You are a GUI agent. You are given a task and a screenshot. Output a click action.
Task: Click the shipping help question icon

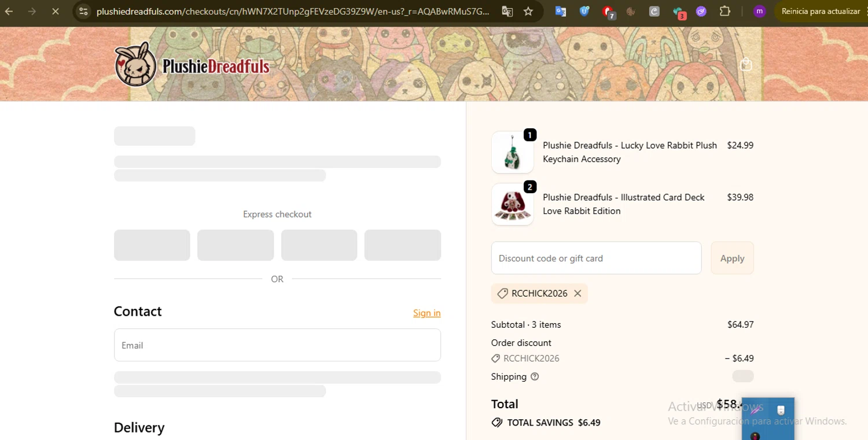[x=535, y=376]
